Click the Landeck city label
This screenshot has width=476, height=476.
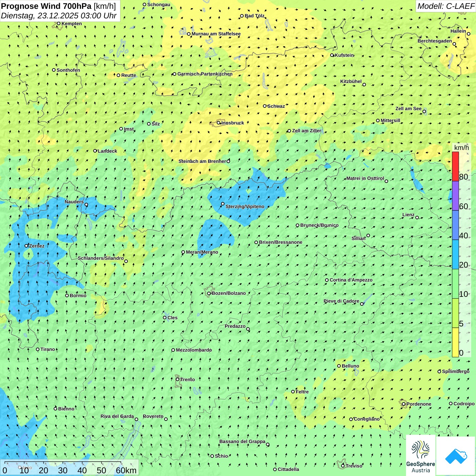[x=107, y=151]
